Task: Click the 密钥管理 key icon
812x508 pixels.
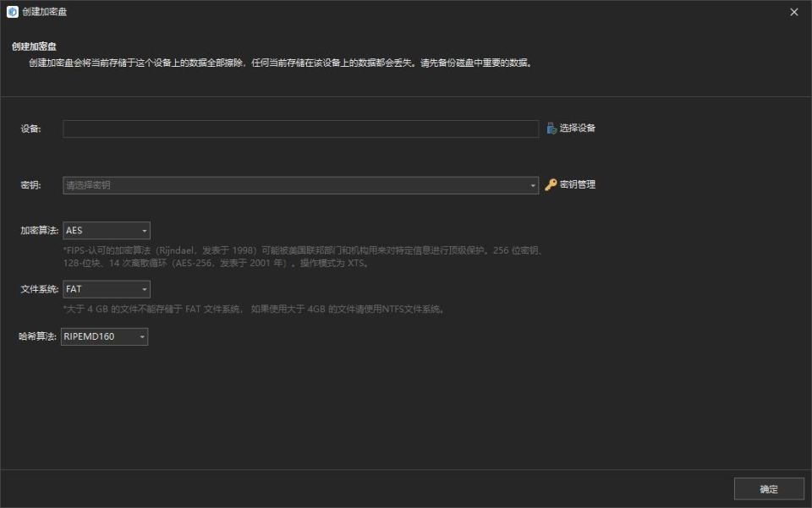Action: tap(551, 184)
